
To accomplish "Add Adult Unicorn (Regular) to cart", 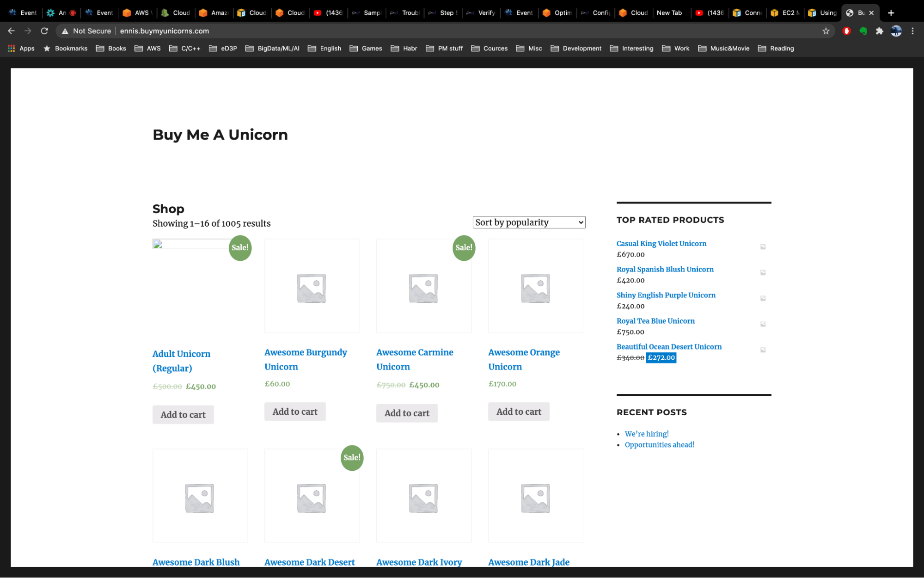I will click(x=183, y=414).
